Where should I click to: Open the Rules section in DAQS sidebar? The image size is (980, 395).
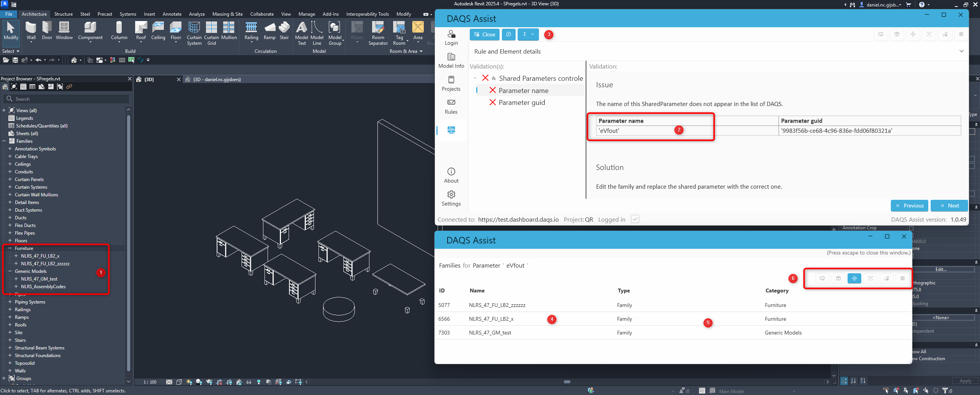point(451,106)
